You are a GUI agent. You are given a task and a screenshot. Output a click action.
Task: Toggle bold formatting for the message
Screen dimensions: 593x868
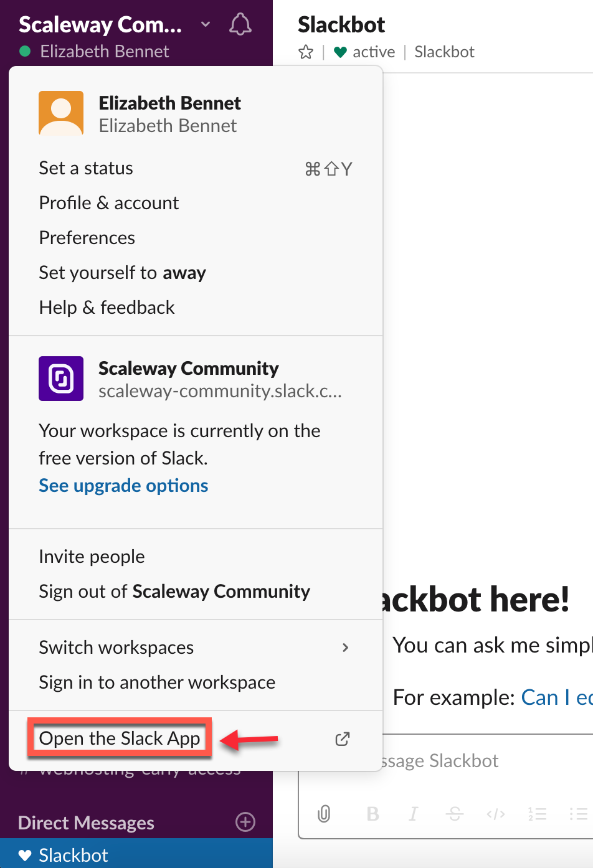coord(372,814)
